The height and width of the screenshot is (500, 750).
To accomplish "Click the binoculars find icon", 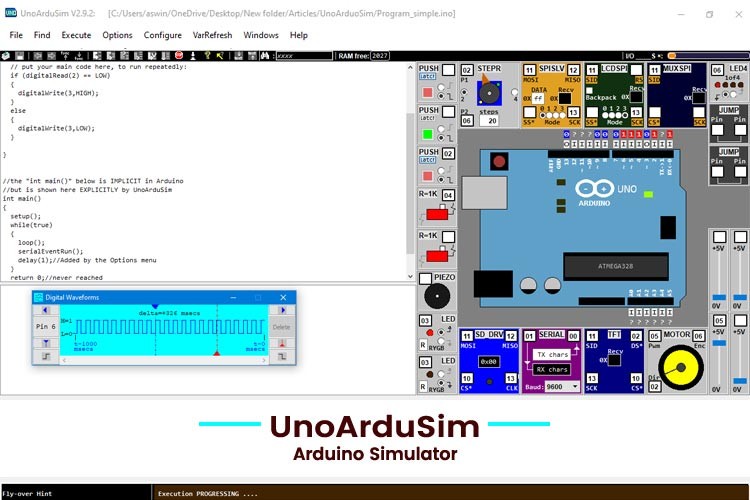I will (x=265, y=56).
